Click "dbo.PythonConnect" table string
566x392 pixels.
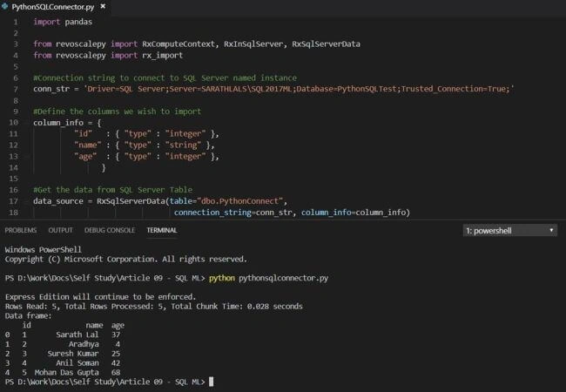(240, 201)
